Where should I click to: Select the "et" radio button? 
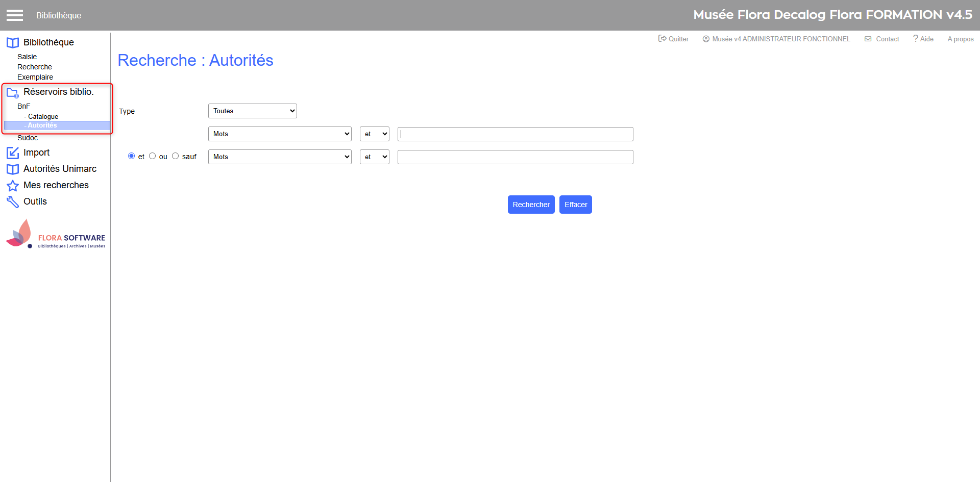(131, 156)
